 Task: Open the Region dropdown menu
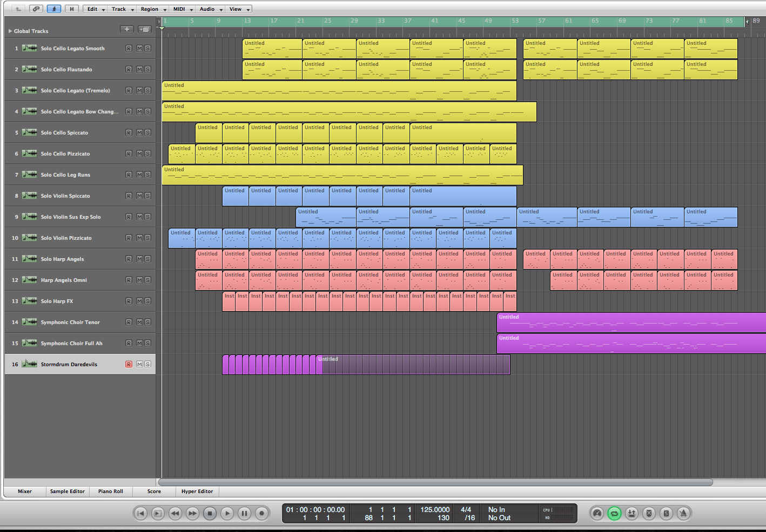[153, 9]
